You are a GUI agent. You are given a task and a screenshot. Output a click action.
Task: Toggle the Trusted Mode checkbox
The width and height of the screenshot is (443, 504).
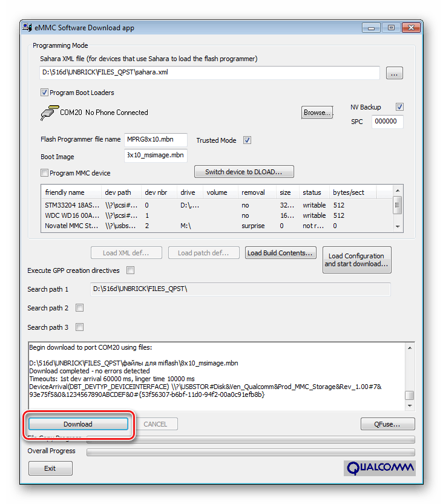click(247, 140)
